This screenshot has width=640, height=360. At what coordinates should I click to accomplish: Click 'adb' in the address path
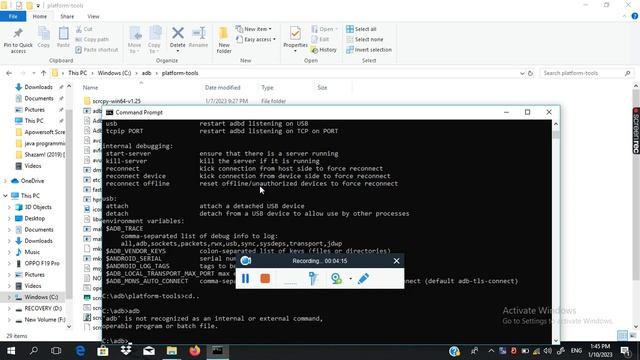146,73
